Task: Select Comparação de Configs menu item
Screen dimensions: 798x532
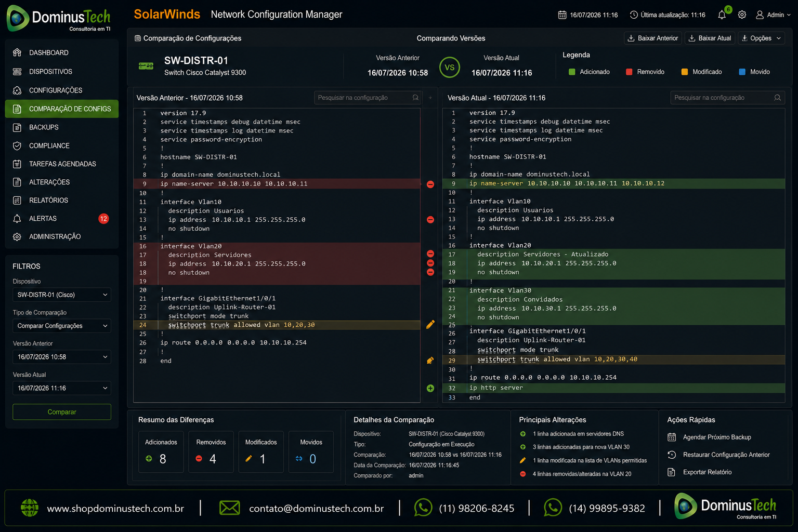Action: (x=62, y=109)
